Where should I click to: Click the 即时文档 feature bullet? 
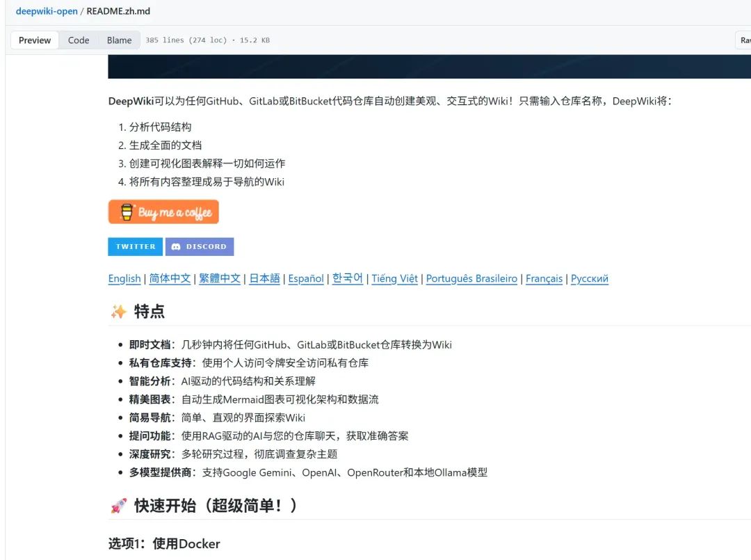click(290, 345)
